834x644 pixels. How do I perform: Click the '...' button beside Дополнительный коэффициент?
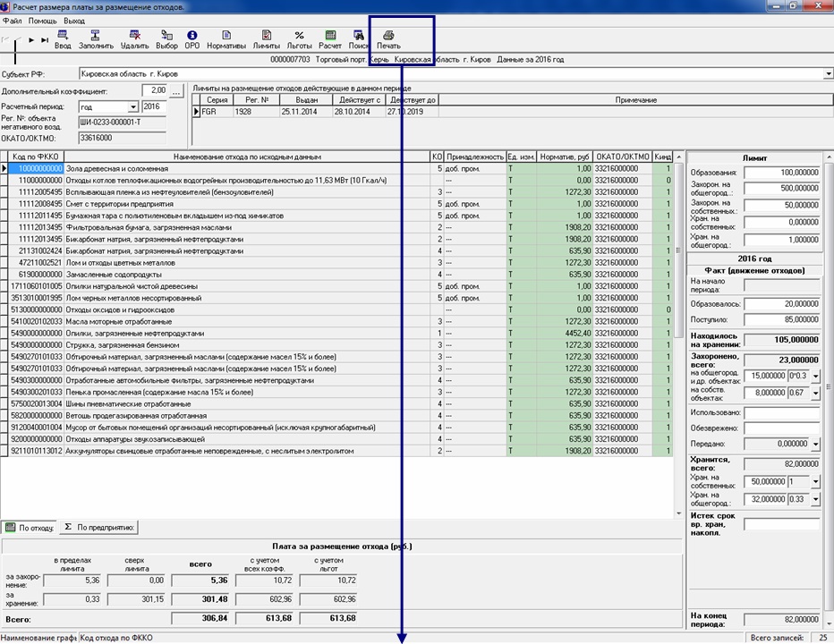176,91
